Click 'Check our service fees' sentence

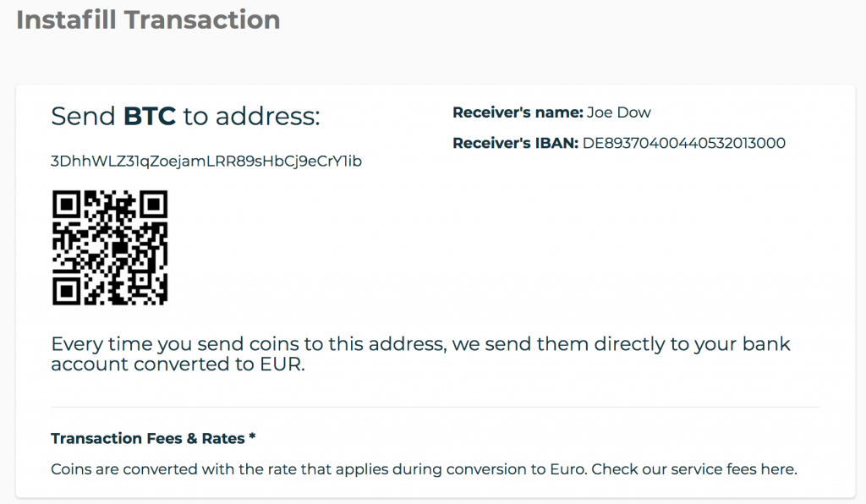tap(694, 469)
